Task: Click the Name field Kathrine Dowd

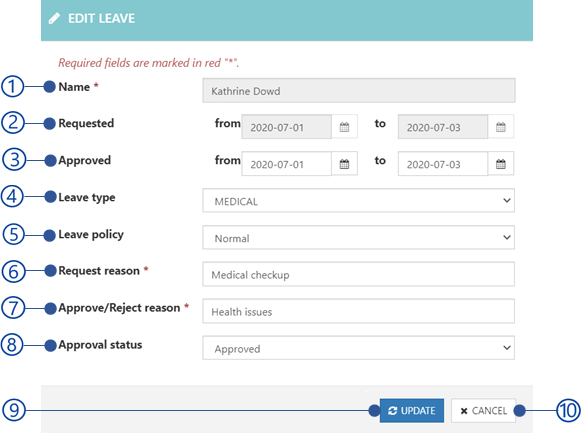Action: [x=359, y=90]
